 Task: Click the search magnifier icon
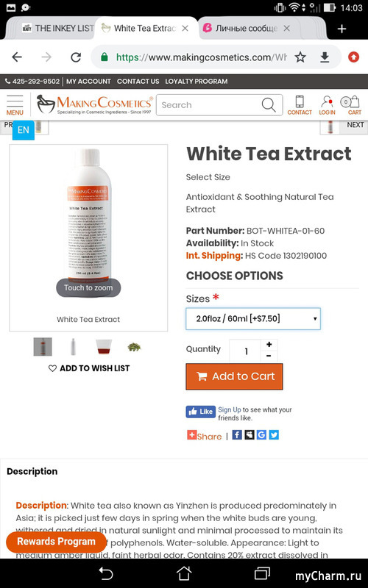pyautogui.click(x=269, y=105)
